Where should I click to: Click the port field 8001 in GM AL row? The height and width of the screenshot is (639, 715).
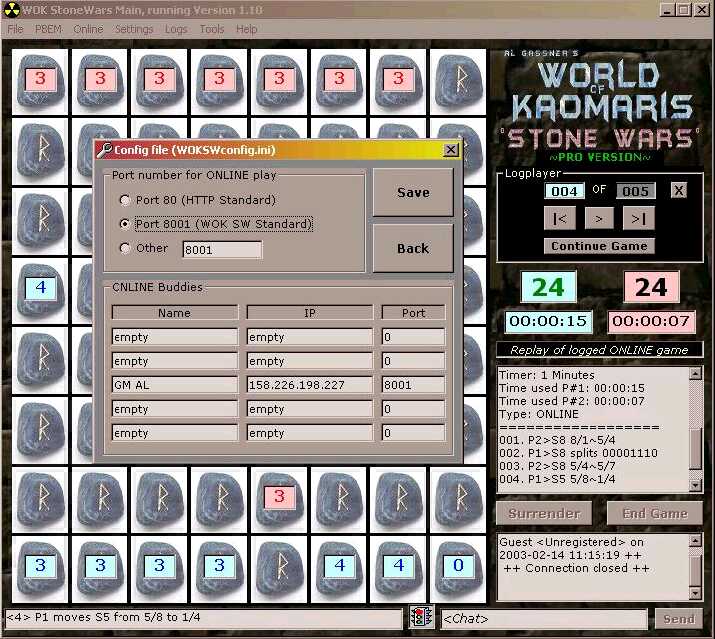[413, 385]
